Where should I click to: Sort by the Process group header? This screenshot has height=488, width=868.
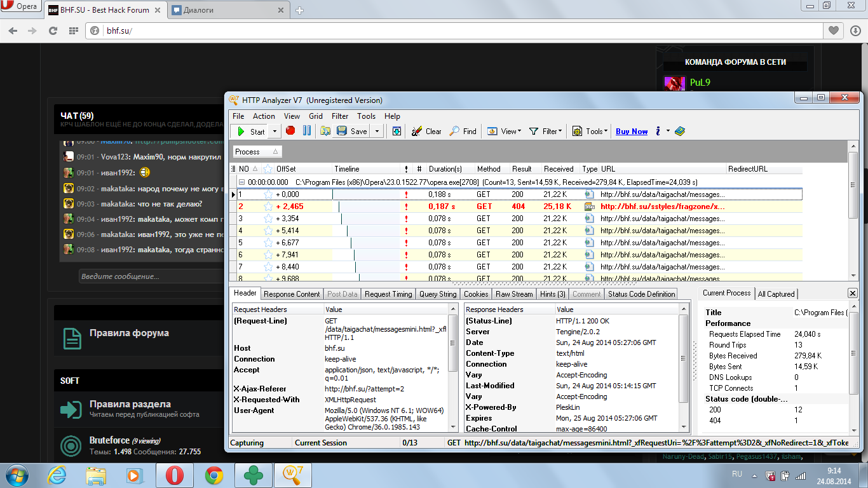coord(257,152)
